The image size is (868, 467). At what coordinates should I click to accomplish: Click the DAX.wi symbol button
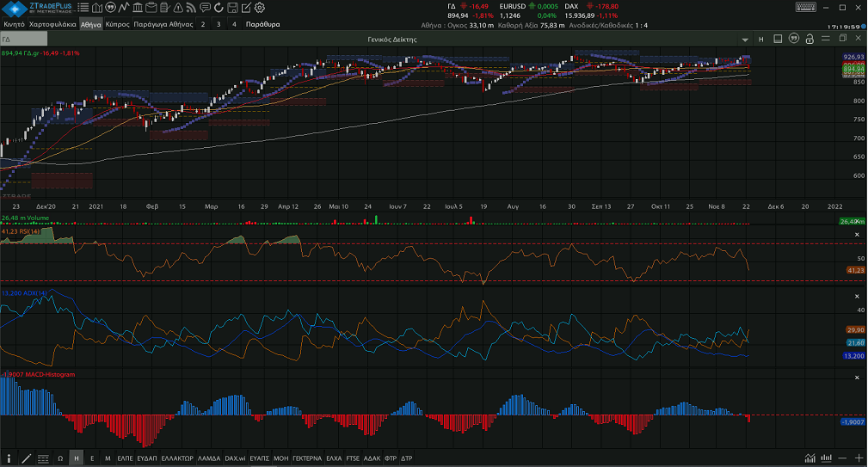pos(235,458)
